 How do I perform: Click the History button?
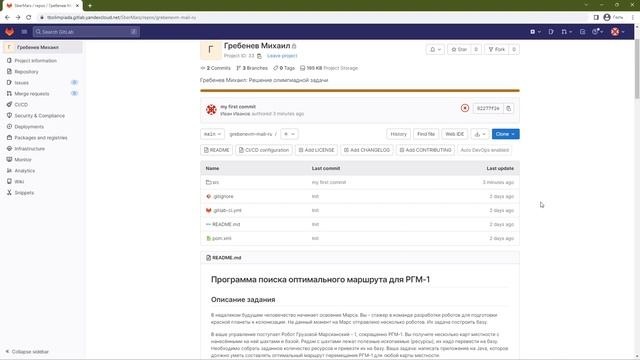coord(398,134)
